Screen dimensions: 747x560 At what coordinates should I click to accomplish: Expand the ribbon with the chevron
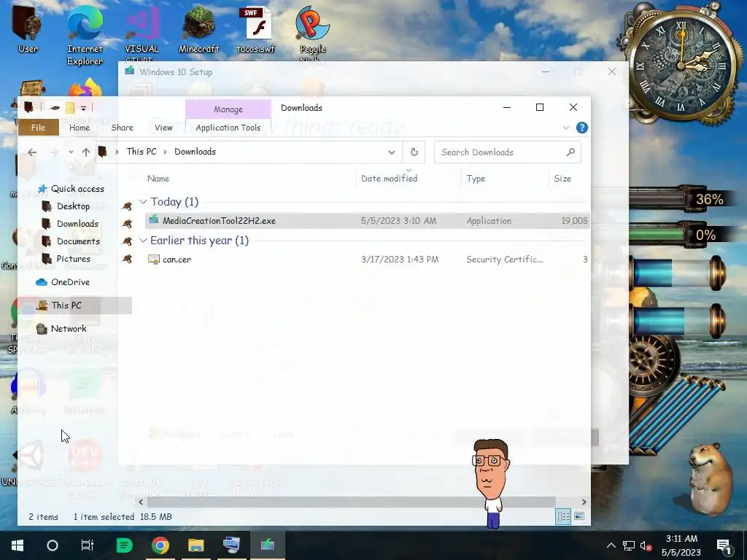pos(566,128)
